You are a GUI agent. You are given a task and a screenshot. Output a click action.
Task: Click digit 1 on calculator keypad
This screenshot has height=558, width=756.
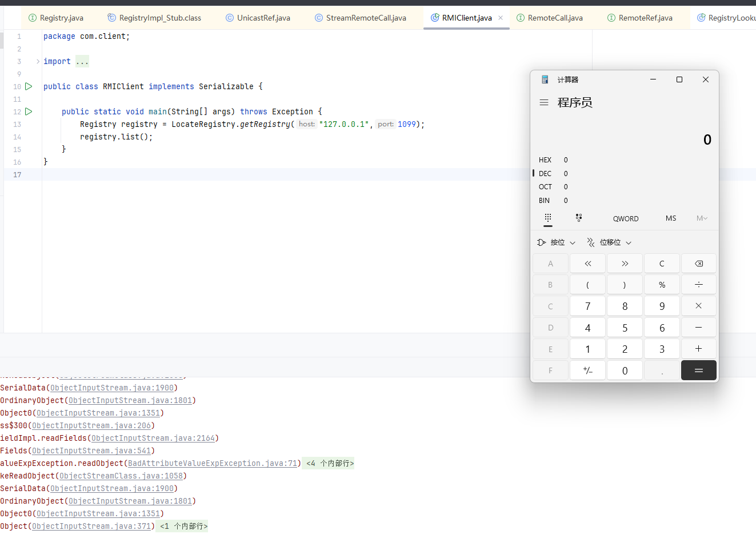(587, 349)
